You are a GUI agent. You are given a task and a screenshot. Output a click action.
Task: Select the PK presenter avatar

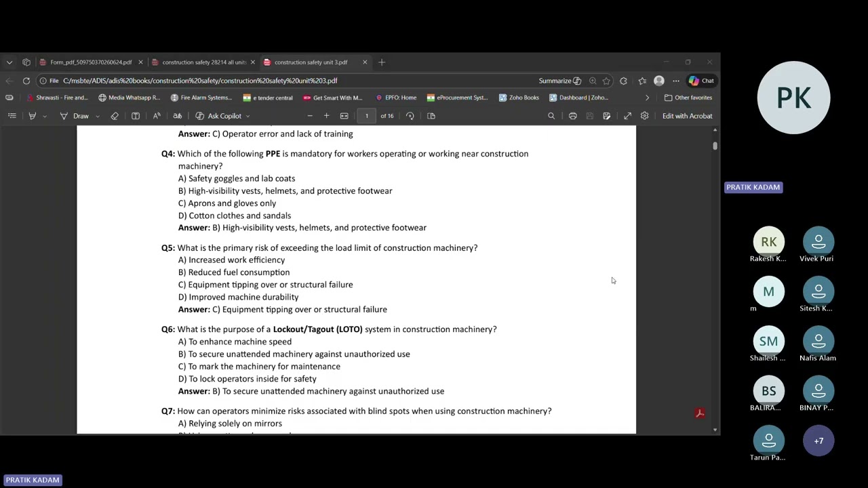tap(793, 98)
